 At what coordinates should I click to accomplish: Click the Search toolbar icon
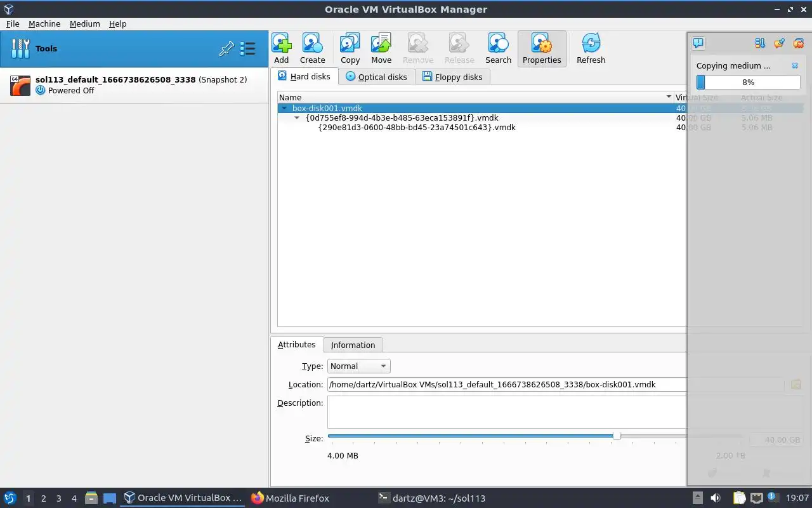[498, 43]
